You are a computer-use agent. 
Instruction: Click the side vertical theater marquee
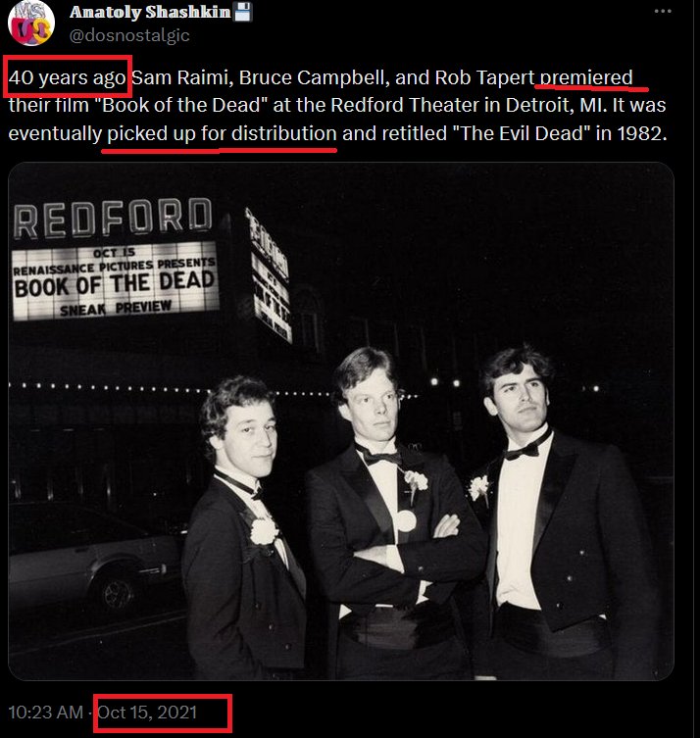(x=269, y=275)
